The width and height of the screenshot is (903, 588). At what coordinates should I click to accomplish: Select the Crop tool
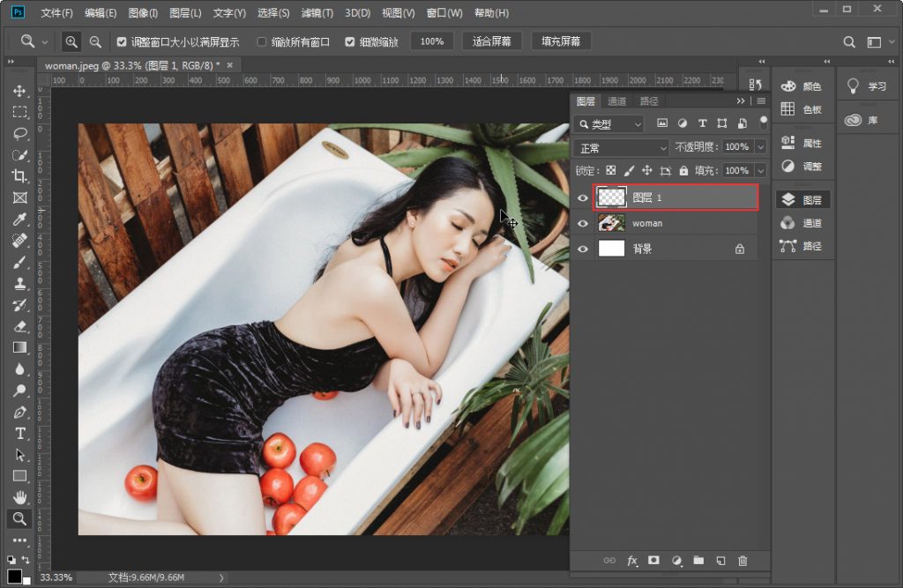point(19,176)
